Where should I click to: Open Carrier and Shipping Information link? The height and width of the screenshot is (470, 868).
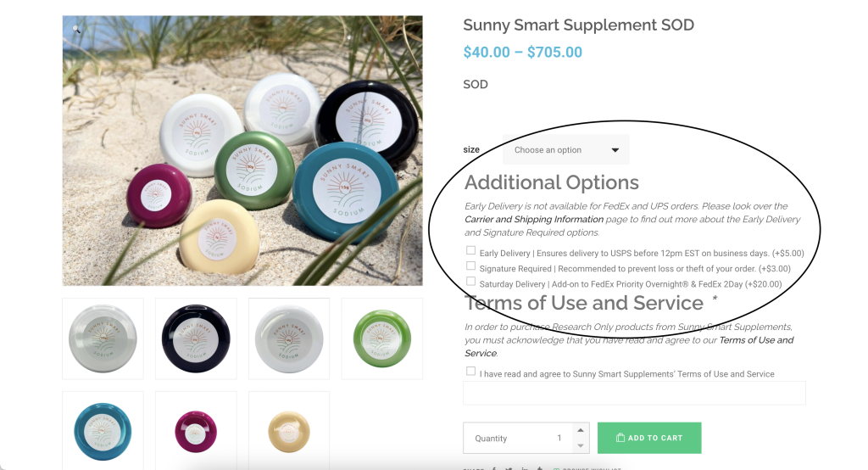tap(534, 220)
